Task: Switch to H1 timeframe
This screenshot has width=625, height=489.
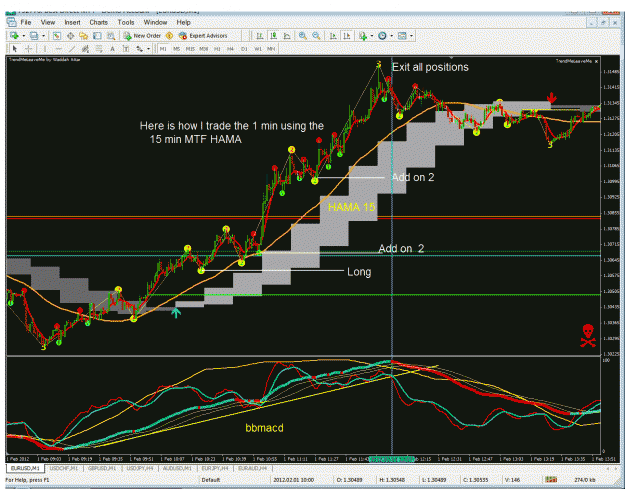Action: (217, 49)
